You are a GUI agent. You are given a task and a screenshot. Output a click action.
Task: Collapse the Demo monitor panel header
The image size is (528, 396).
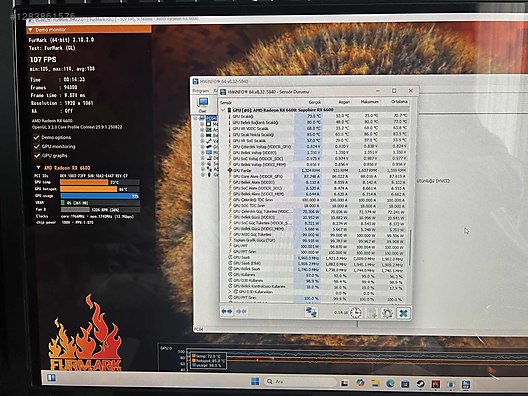[x=30, y=30]
